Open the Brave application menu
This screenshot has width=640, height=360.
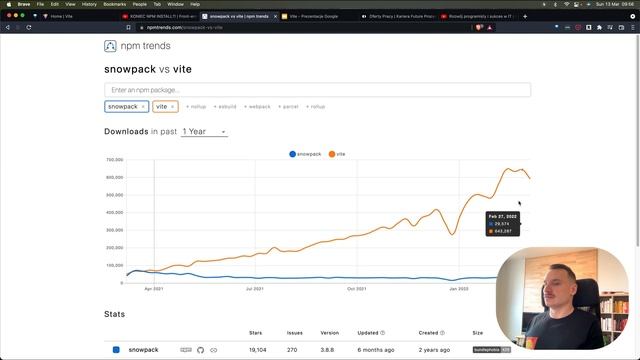24,4
